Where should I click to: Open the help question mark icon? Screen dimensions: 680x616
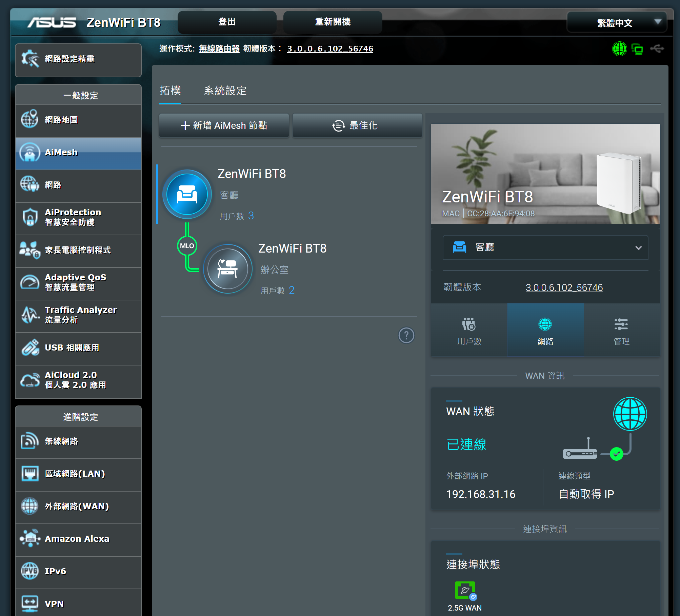pos(406,335)
